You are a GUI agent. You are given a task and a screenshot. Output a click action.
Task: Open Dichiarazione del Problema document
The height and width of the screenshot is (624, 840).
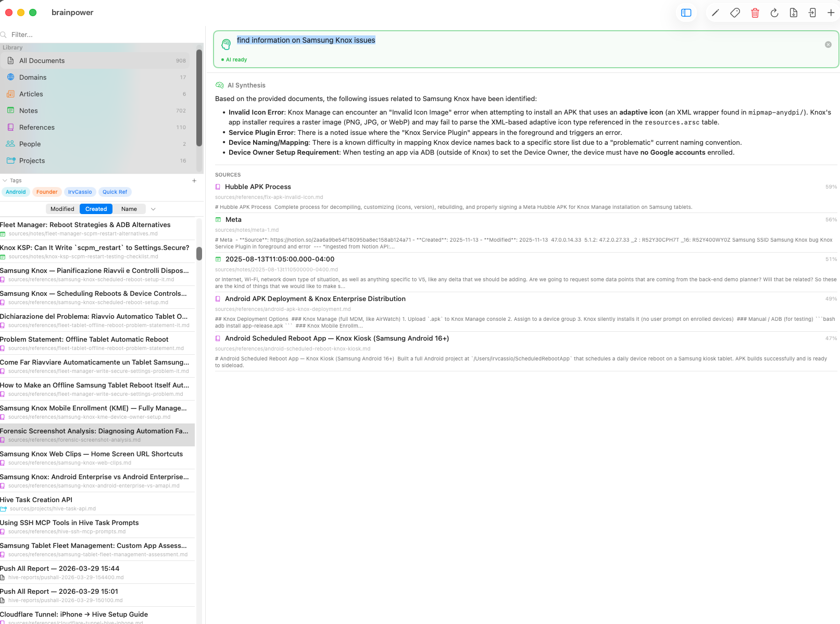(x=97, y=320)
